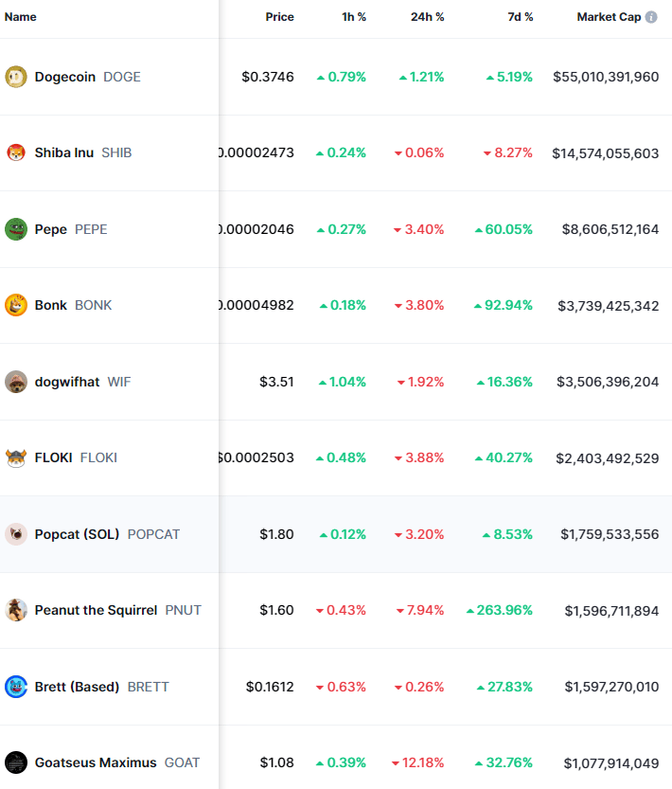672x789 pixels.
Task: Click the Peanut the Squirrel logo
Action: [16, 610]
